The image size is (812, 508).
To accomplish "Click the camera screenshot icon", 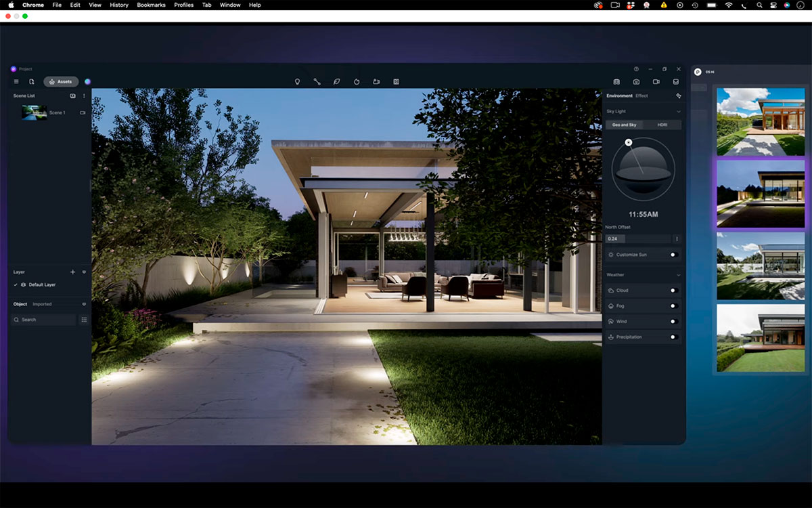I will (x=636, y=81).
